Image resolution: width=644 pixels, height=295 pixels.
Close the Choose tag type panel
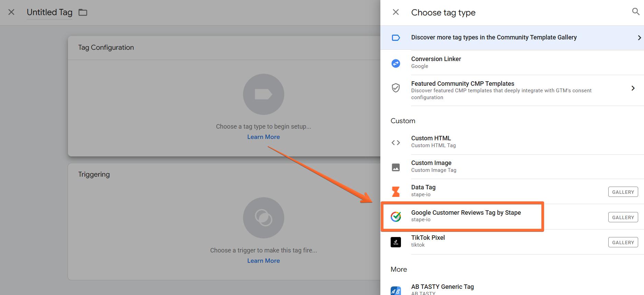396,12
